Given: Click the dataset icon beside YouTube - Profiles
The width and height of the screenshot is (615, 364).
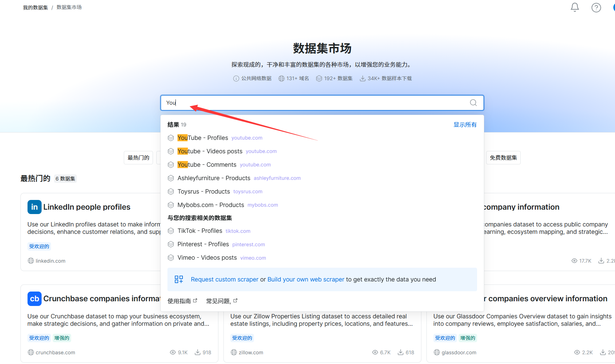Looking at the screenshot, I should pyautogui.click(x=171, y=138).
